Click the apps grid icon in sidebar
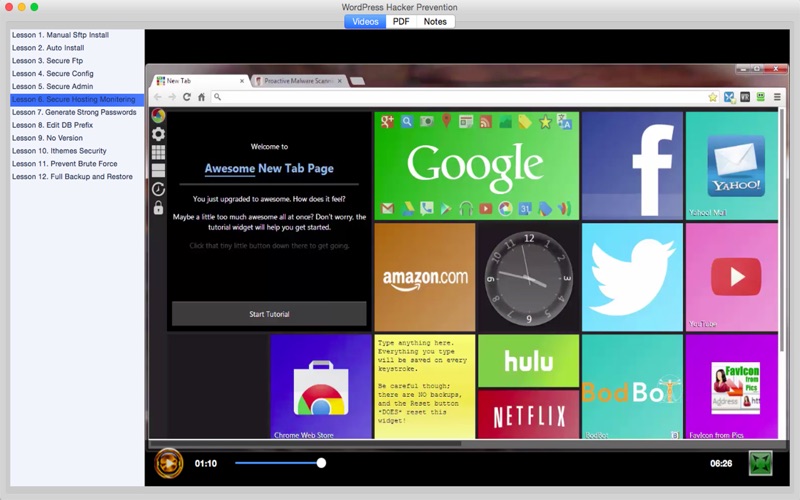The width and height of the screenshot is (800, 500). (x=158, y=152)
